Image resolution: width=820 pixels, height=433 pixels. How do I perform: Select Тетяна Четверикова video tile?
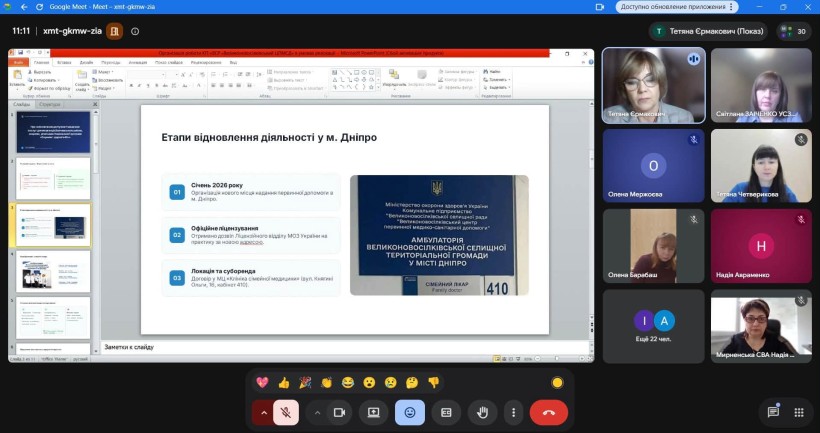tap(761, 166)
